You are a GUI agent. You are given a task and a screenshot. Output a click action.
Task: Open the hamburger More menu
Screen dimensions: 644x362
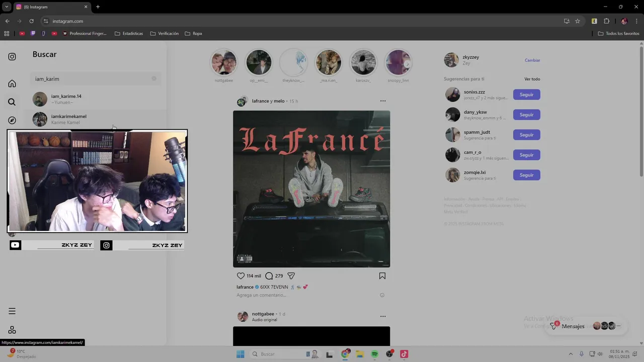pos(12,311)
